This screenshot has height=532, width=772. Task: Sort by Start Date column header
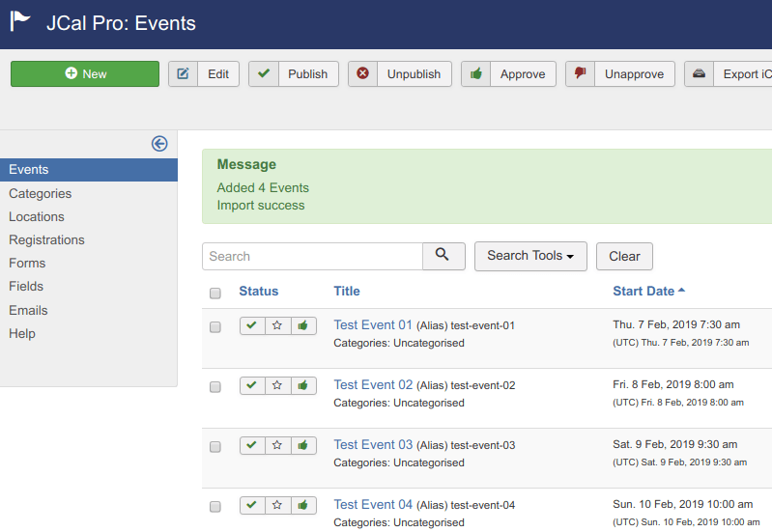tap(648, 292)
